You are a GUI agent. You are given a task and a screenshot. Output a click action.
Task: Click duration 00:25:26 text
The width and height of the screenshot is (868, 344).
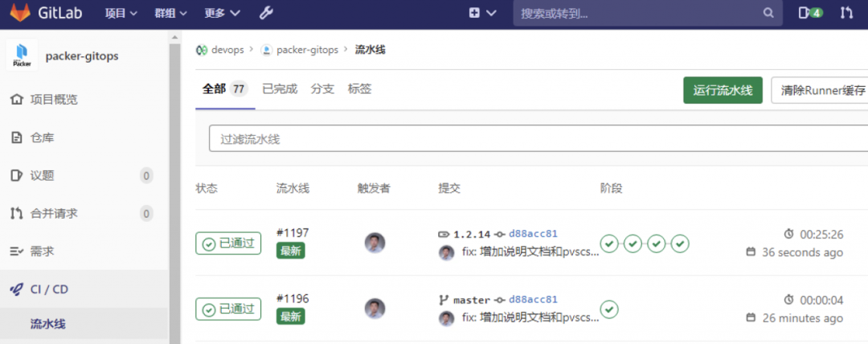[821, 235]
